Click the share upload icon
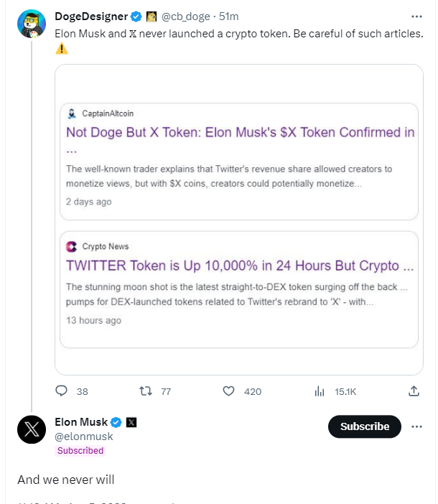 coord(414,391)
